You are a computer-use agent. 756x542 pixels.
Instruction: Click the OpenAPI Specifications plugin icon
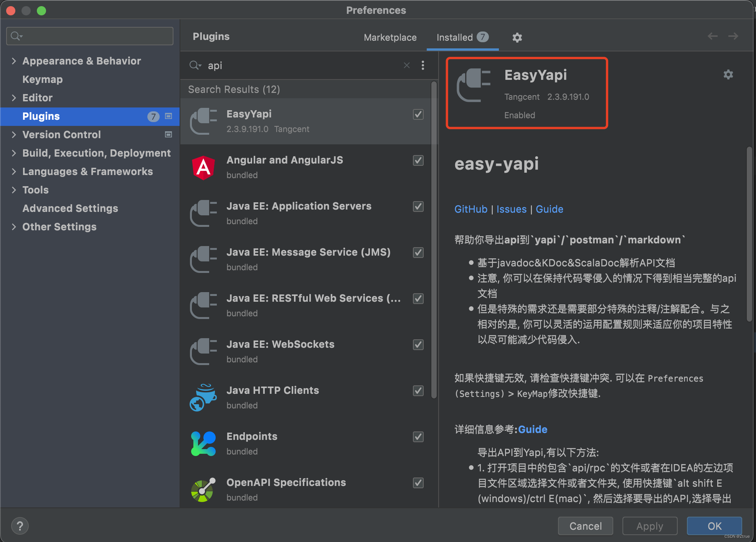point(203,490)
